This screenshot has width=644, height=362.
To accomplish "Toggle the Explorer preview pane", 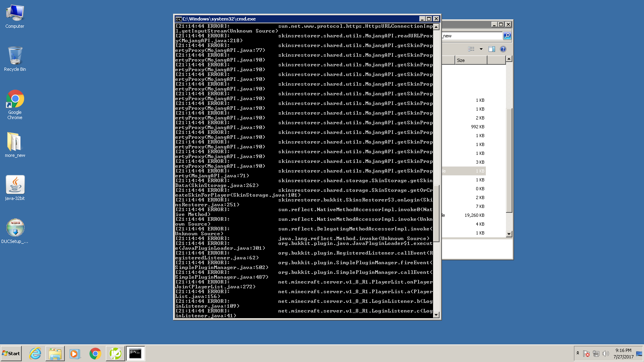I will point(492,49).
